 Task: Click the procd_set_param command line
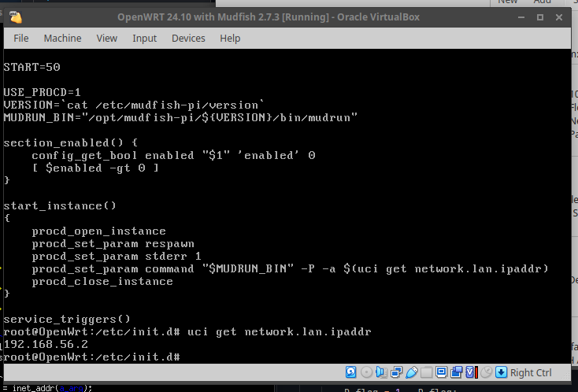tap(290, 268)
